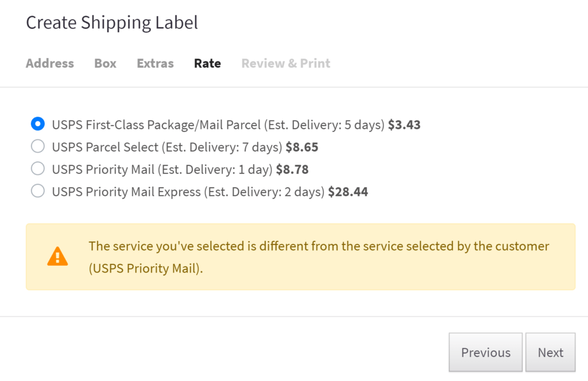The image size is (588, 381).
Task: Click the USPS Priority Mail 1 day label
Action: pos(180,170)
